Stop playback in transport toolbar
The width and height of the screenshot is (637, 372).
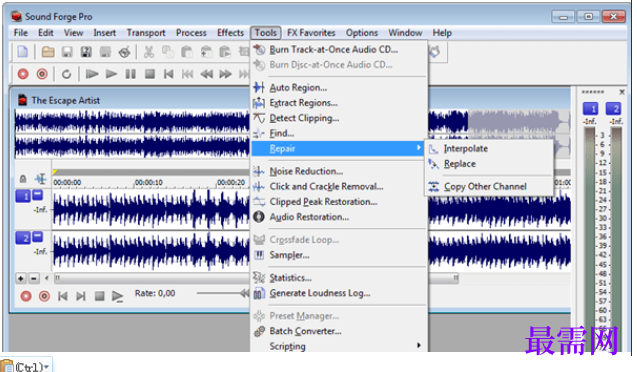[150, 74]
